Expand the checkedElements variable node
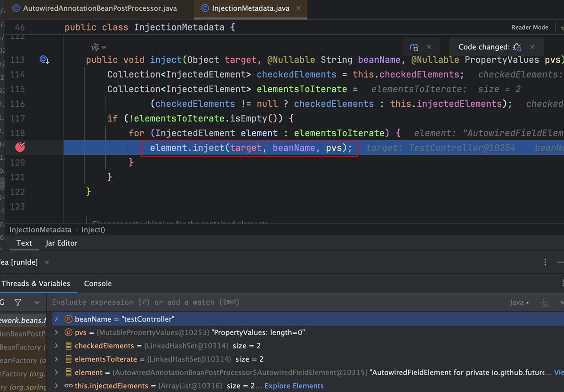The image size is (564, 392). coord(56,346)
